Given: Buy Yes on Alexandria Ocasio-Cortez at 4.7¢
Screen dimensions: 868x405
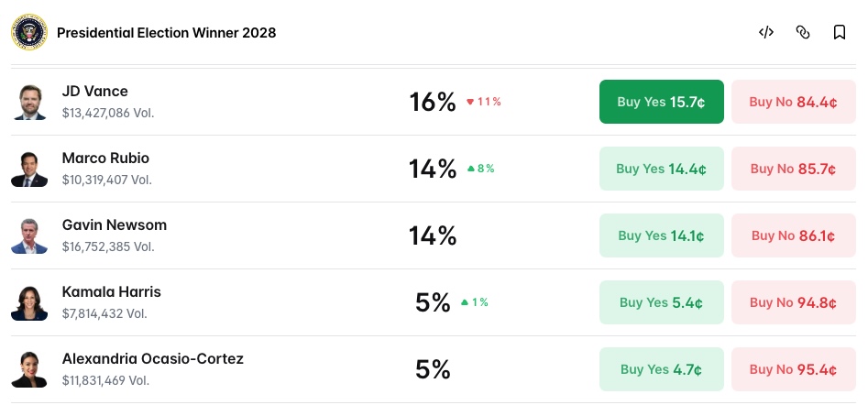Looking at the screenshot, I should 662,369.
